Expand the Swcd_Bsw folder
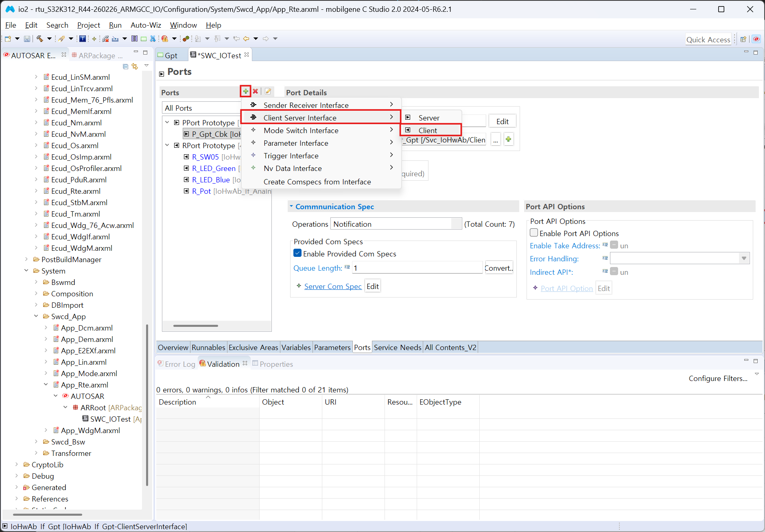765x532 pixels. click(36, 442)
